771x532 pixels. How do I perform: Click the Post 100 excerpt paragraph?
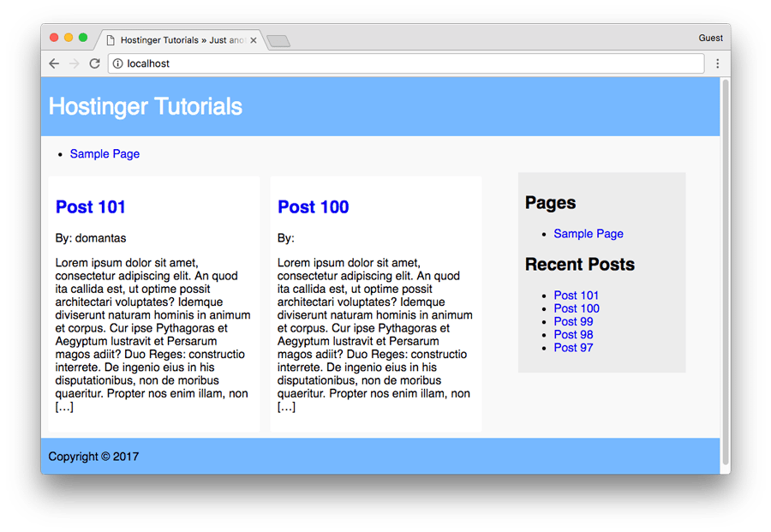coord(374,334)
